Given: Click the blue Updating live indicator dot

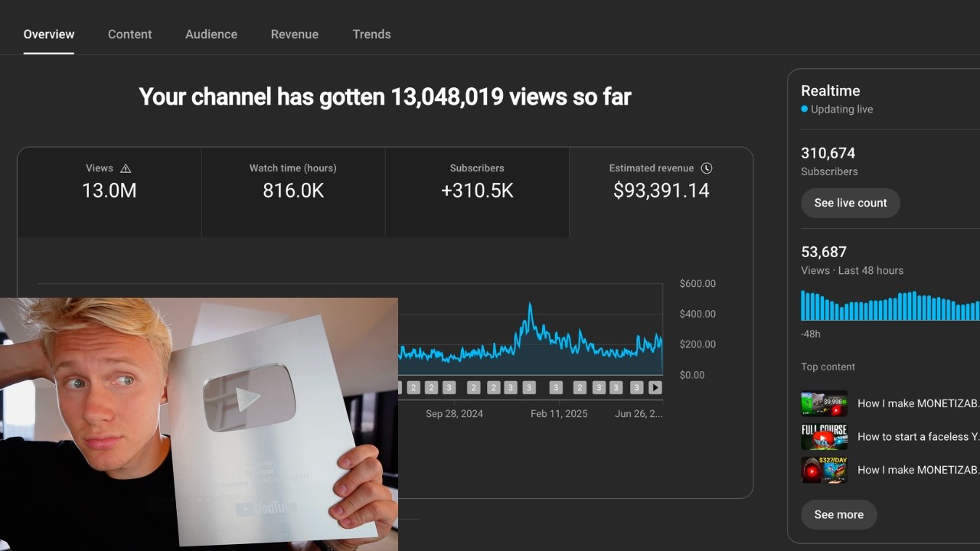Looking at the screenshot, I should coord(804,109).
